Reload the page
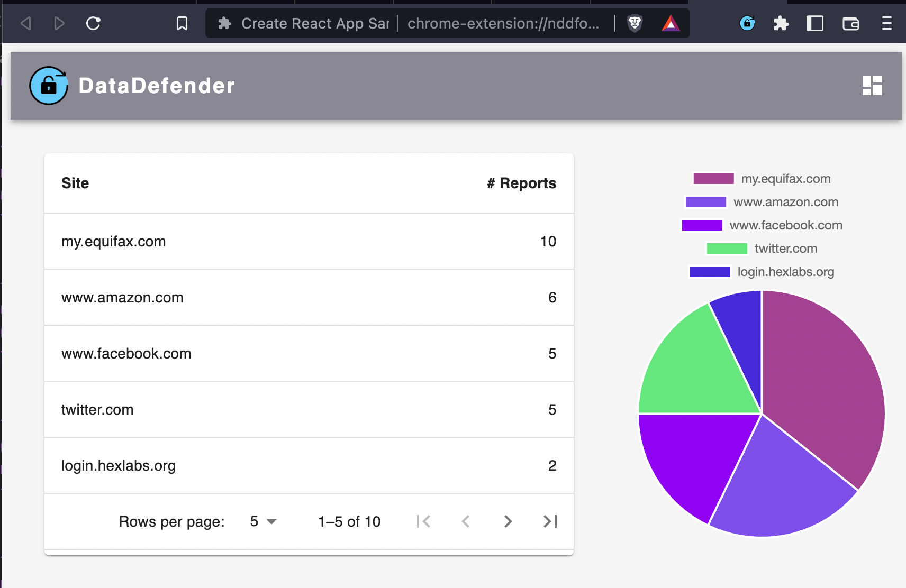This screenshot has height=588, width=906. pos(93,23)
